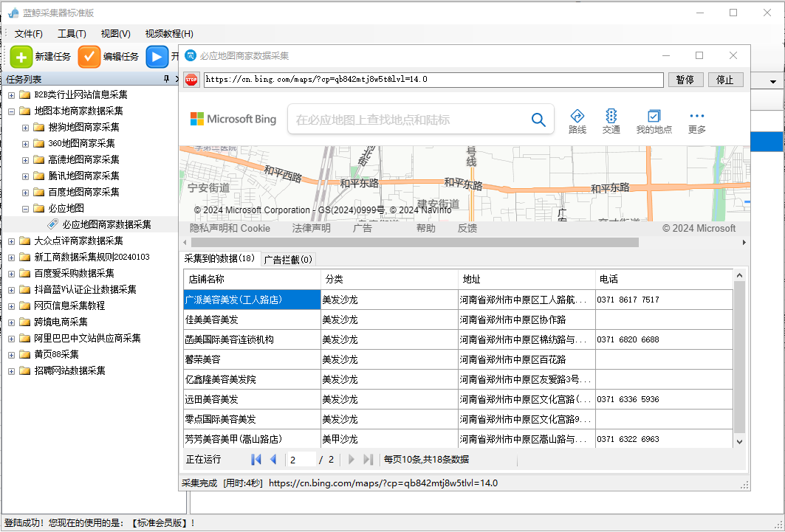This screenshot has width=785, height=532.
Task: Click the Bing search magnifier icon
Action: (x=538, y=120)
